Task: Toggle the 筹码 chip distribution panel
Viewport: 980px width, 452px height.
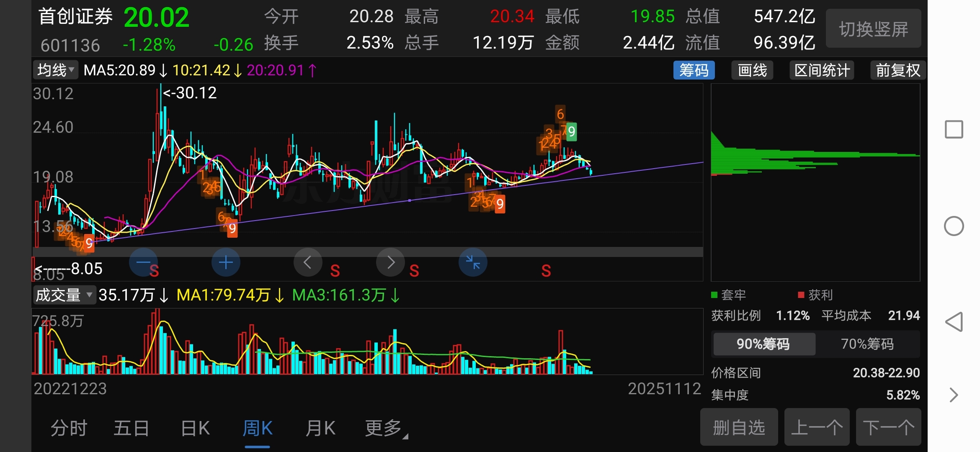Action: click(x=694, y=70)
